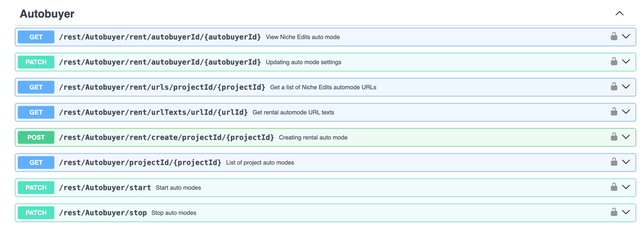Open the /rest/Autobuyer/rent/urlTexts/urlId/{urlId} path link
Image resolution: width=644 pixels, height=231 pixels.
(153, 112)
